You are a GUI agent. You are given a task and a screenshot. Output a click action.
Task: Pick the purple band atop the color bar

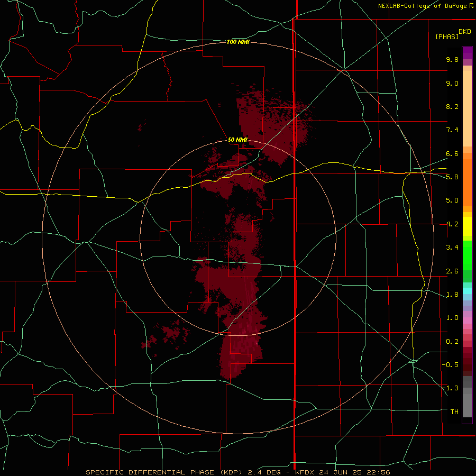[467, 53]
